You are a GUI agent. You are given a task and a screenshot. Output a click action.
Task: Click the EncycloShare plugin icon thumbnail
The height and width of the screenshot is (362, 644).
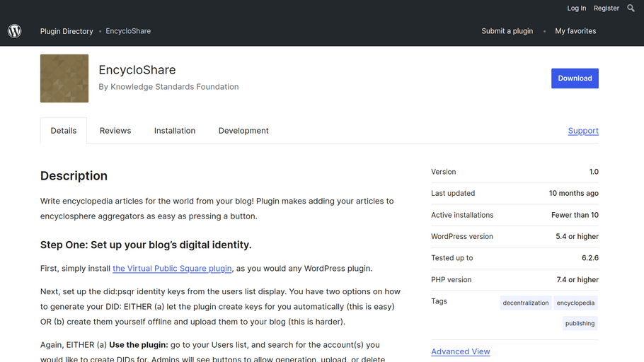tap(64, 78)
